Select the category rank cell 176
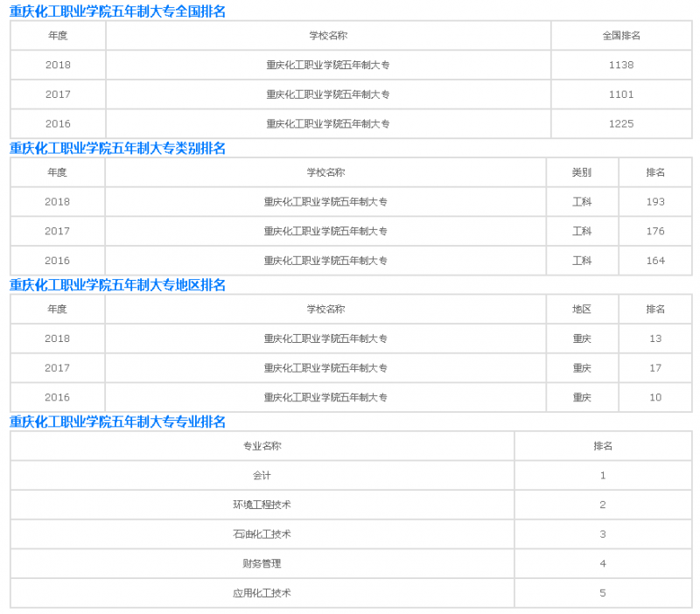The image size is (700, 614). coord(655,231)
